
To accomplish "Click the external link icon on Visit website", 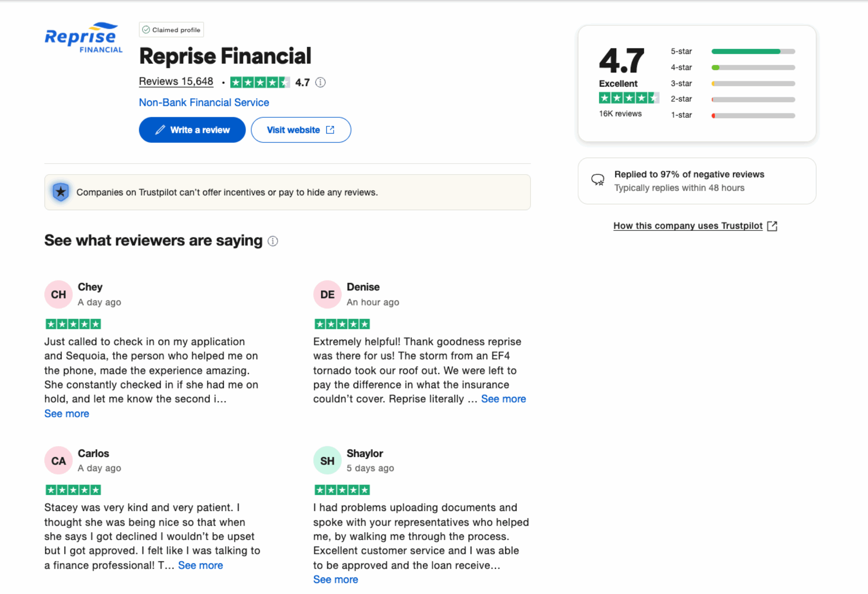I will pyautogui.click(x=330, y=130).
